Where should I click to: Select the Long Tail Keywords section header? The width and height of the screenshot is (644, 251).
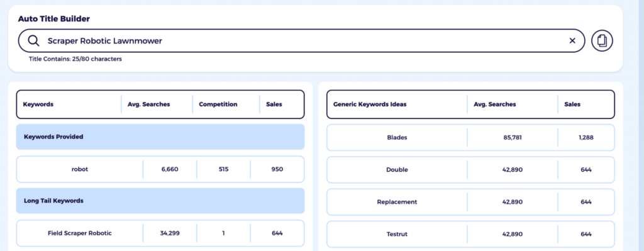coord(160,201)
